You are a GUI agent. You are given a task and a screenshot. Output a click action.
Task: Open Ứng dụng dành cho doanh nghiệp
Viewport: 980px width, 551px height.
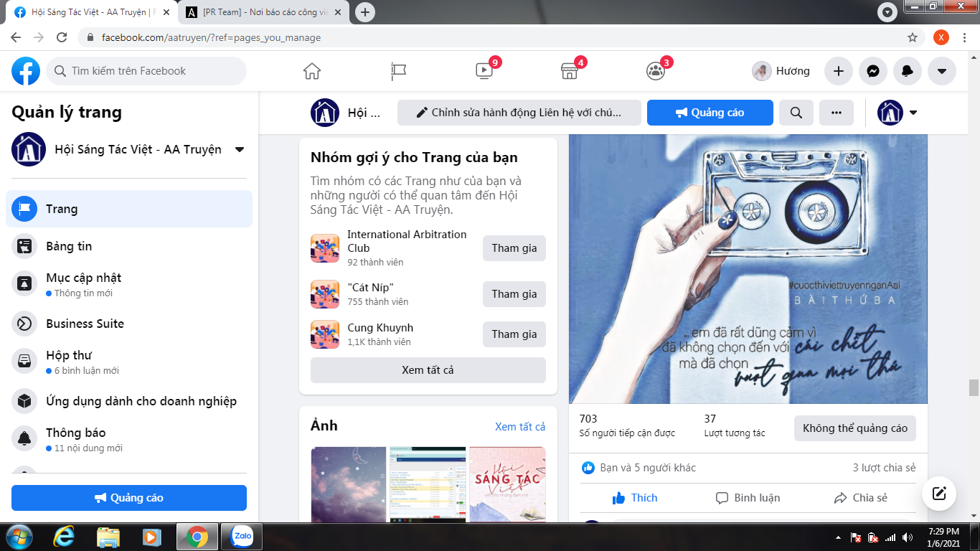129,401
